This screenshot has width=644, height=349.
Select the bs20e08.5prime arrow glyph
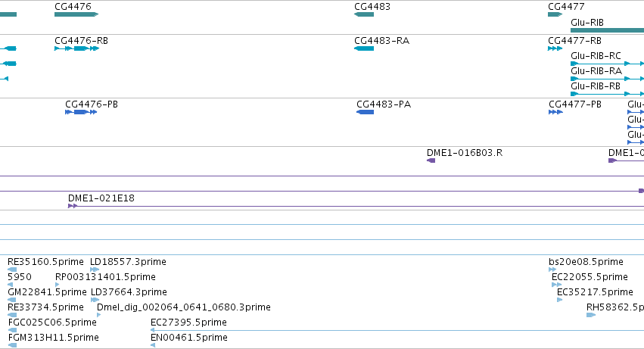(x=552, y=270)
